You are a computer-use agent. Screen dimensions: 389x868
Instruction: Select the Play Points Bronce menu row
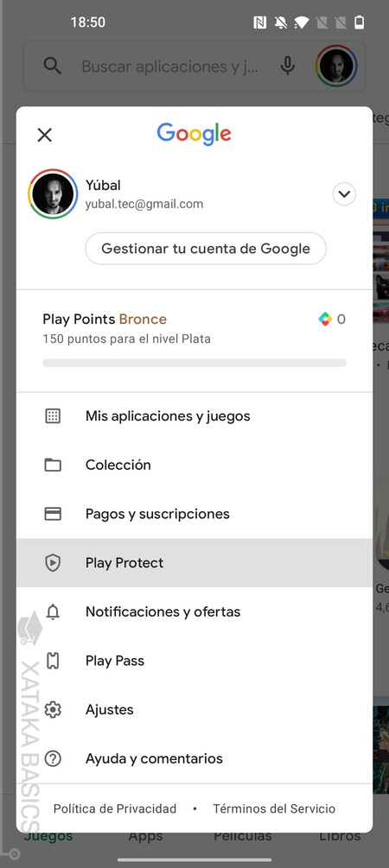[194, 340]
